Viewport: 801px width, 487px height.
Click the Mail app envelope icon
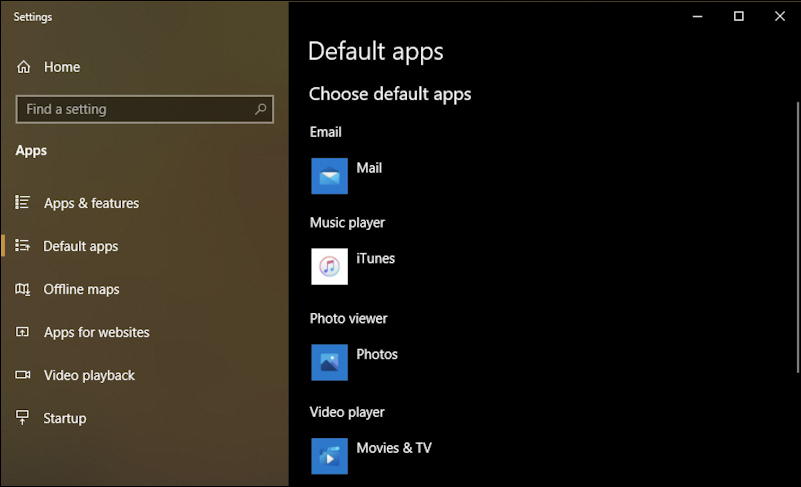point(329,176)
